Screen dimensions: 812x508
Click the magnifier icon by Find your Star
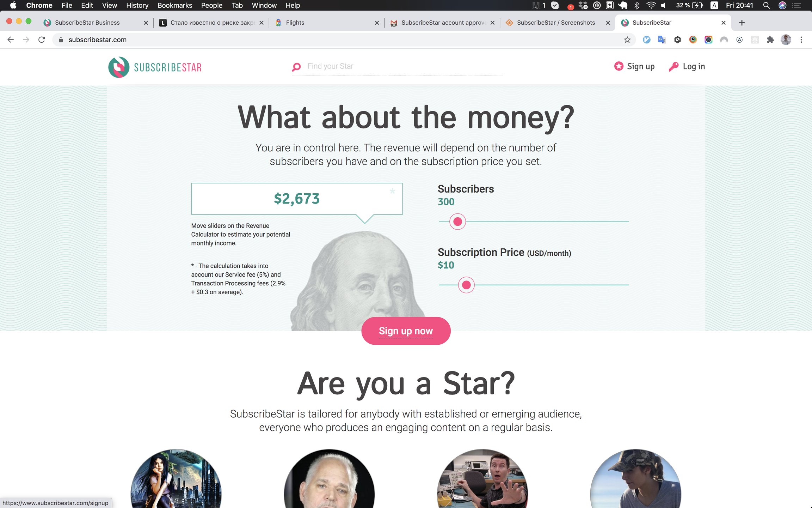[x=296, y=67]
